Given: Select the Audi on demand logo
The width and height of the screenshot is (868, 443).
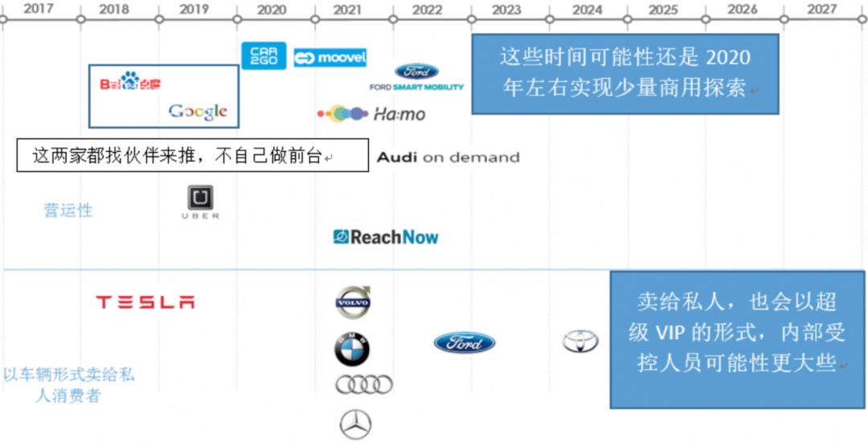Looking at the screenshot, I should click(x=448, y=158).
